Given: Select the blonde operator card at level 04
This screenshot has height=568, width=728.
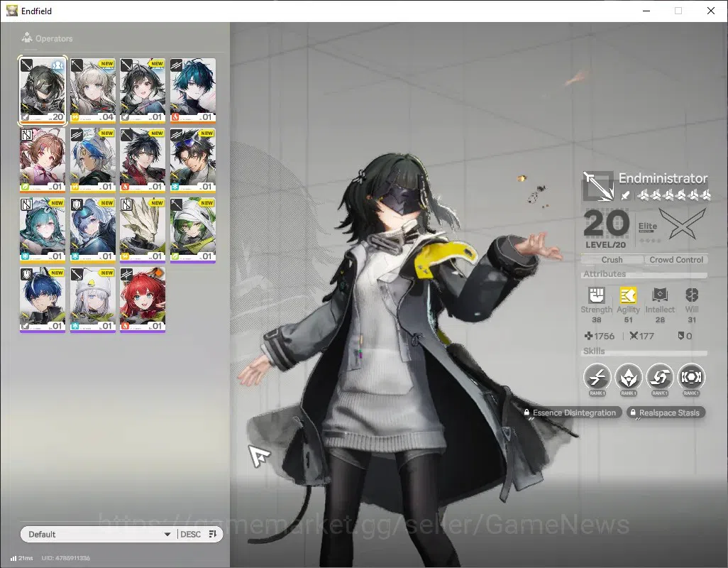Looking at the screenshot, I should tap(93, 90).
